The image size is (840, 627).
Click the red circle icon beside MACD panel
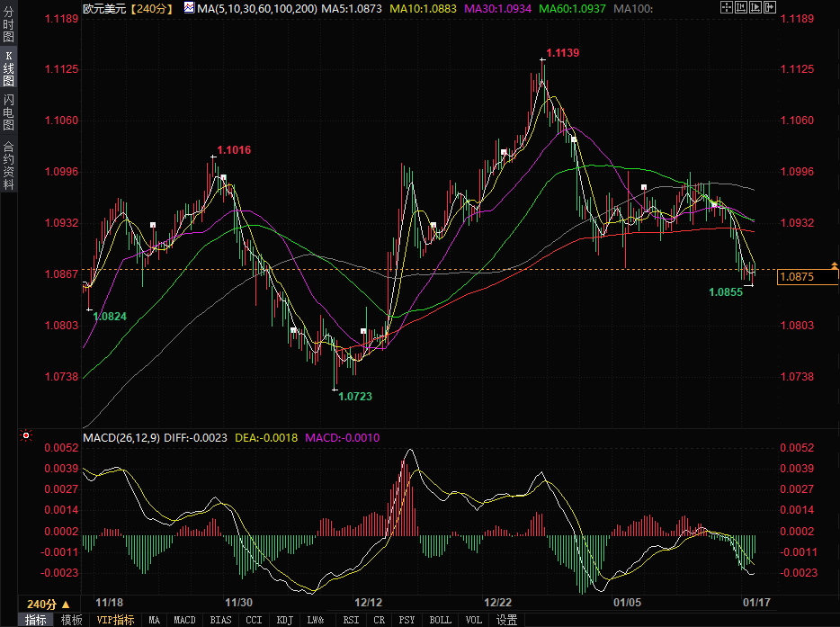[26, 436]
